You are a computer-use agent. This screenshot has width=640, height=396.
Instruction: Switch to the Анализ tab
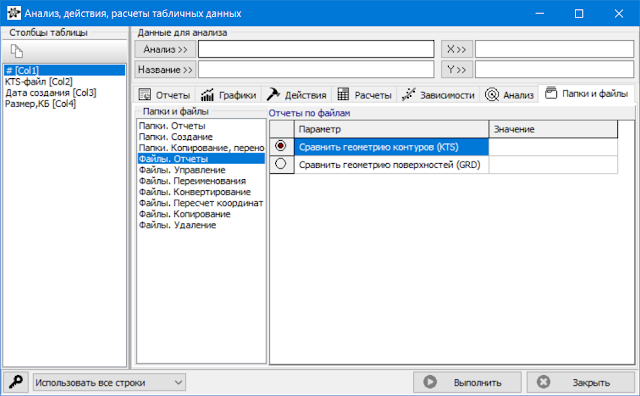509,95
